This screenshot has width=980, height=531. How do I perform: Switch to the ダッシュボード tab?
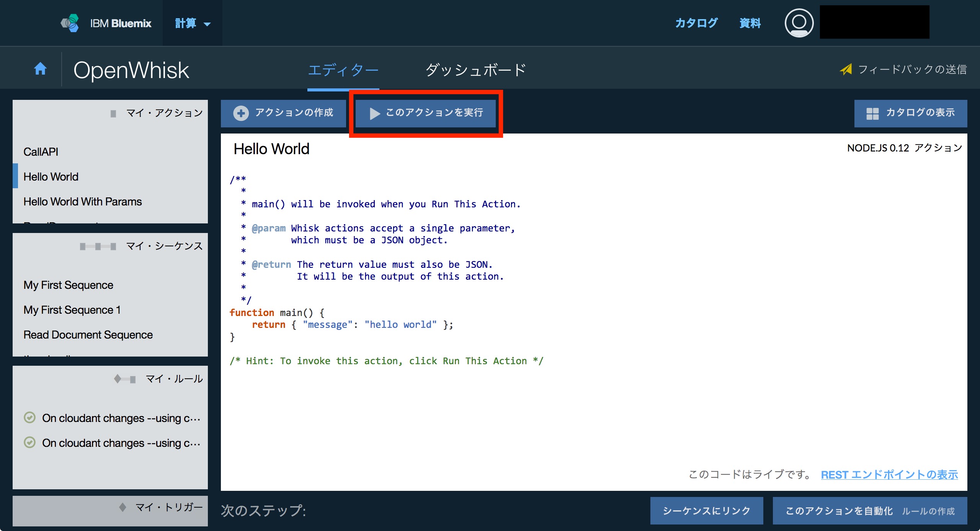[476, 70]
